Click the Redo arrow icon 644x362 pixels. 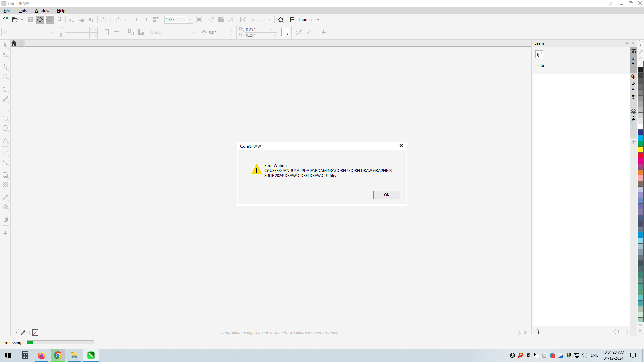pos(118,20)
